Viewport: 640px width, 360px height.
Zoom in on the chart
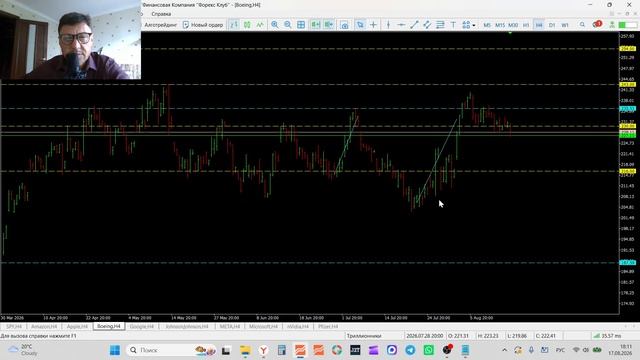point(275,25)
